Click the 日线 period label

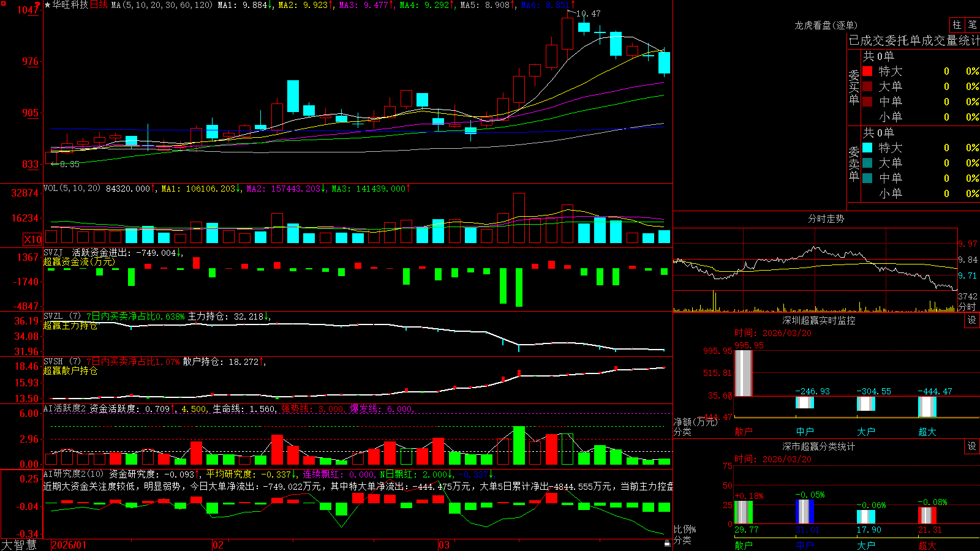coord(99,5)
